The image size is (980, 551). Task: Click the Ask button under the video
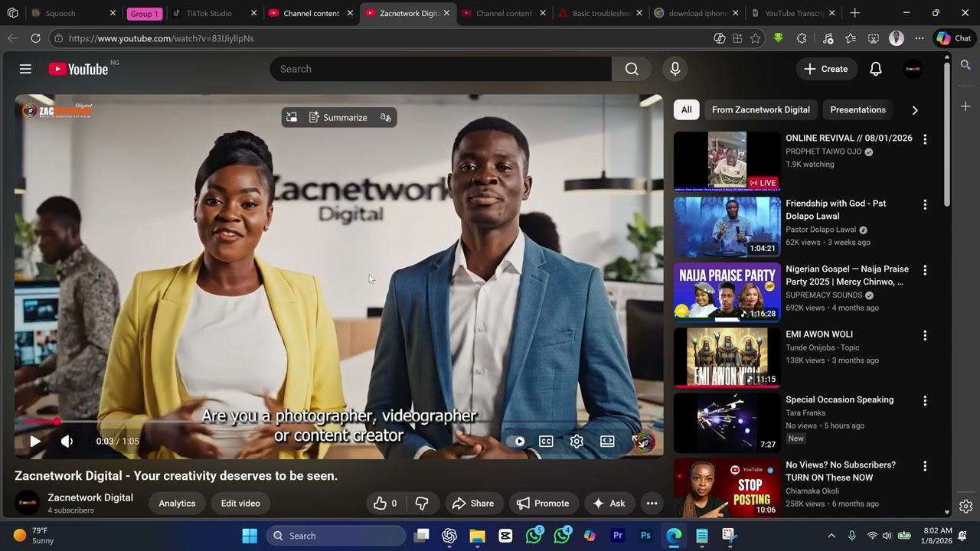[x=609, y=503]
